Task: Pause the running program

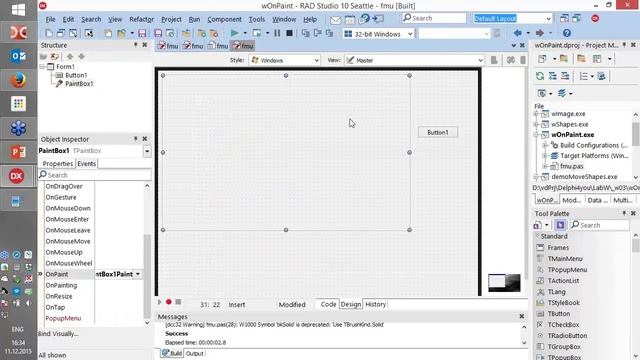Action: click(277, 33)
